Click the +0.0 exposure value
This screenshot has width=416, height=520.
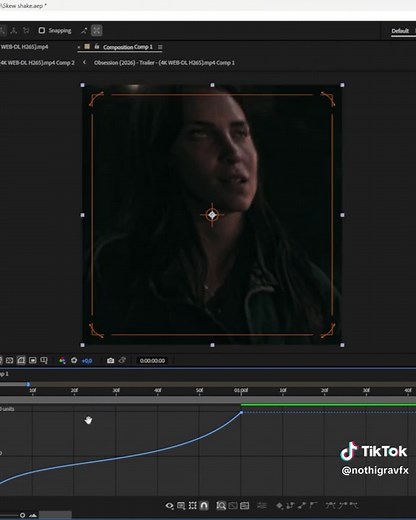coord(87,361)
